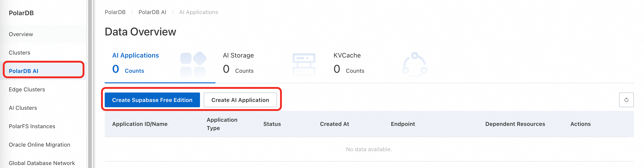This screenshot has width=644, height=168.
Task: Click the refresh icon button
Action: point(626,100)
